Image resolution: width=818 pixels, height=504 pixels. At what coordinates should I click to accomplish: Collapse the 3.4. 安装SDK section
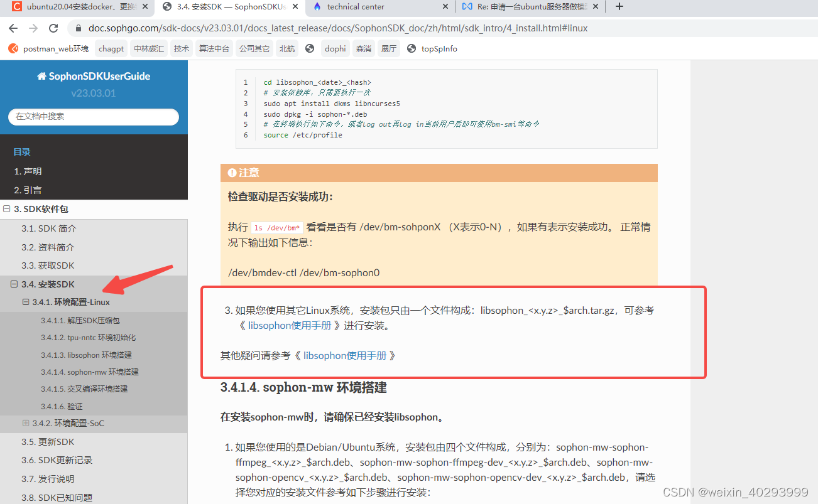[x=14, y=284]
